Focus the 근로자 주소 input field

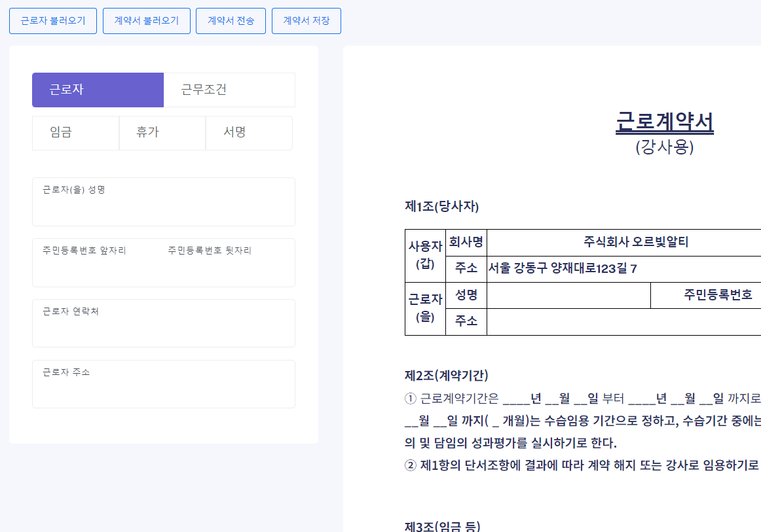pos(163,389)
